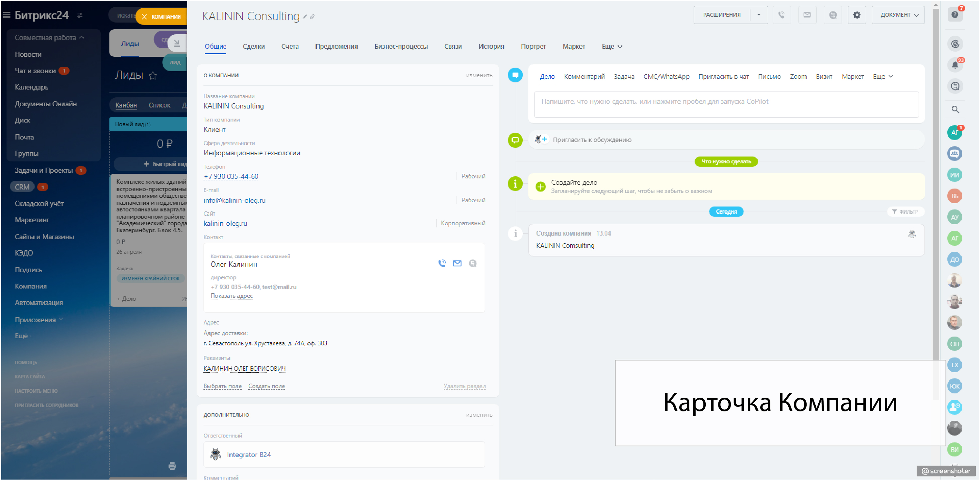Expand the РАСШИРЕНИЯ dropdown arrow

pyautogui.click(x=759, y=15)
